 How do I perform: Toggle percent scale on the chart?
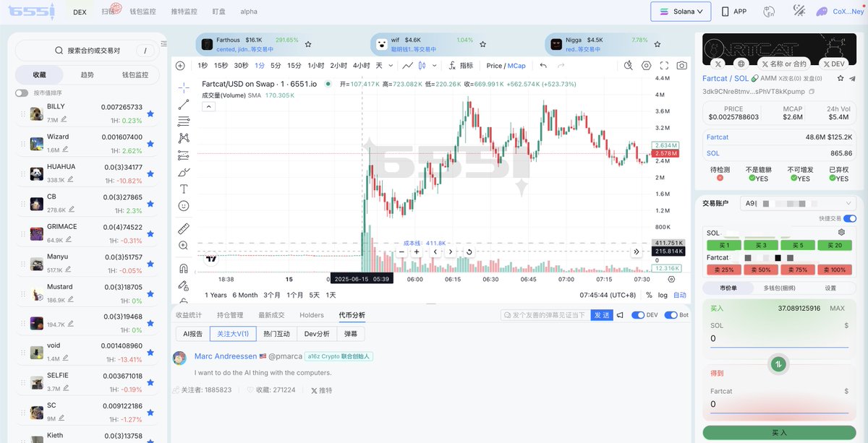(x=649, y=295)
